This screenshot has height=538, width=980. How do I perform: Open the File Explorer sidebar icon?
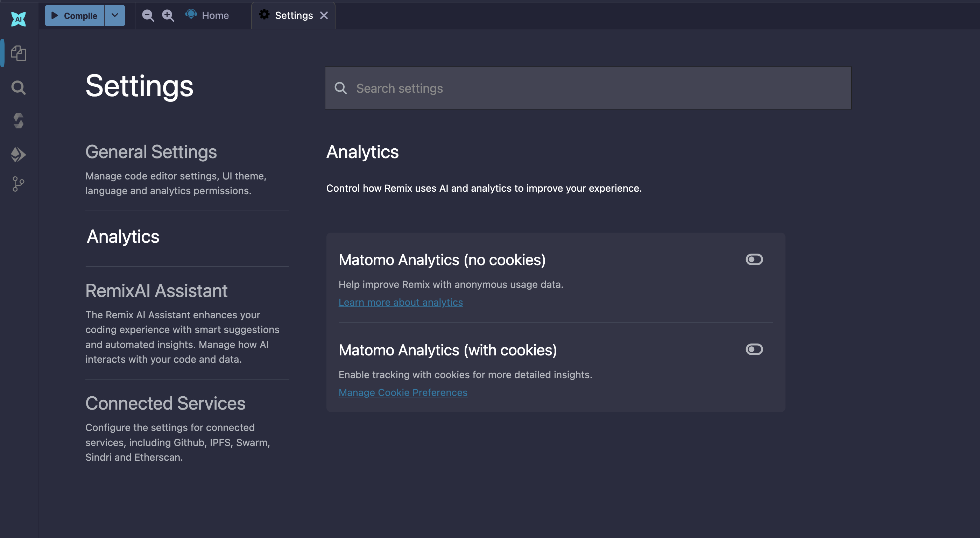point(18,53)
